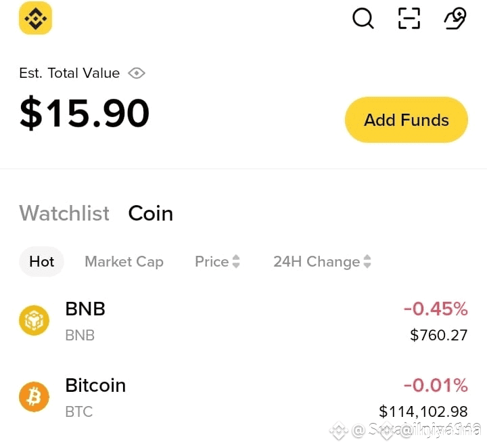
Task: Tap the Binance logo icon
Action: [35, 18]
